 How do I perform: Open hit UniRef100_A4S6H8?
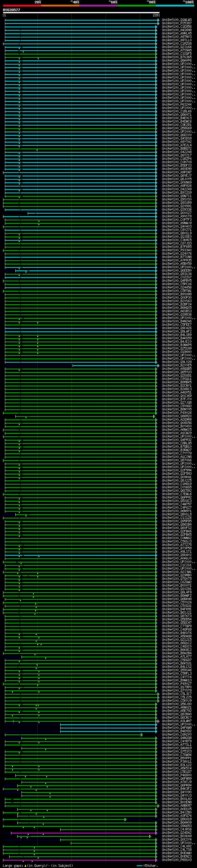click(x=176, y=30)
